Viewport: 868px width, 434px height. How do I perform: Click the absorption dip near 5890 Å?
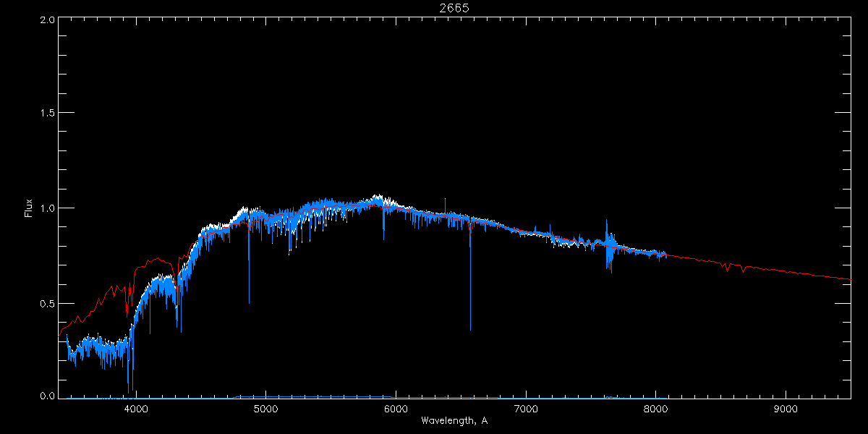pos(383,223)
